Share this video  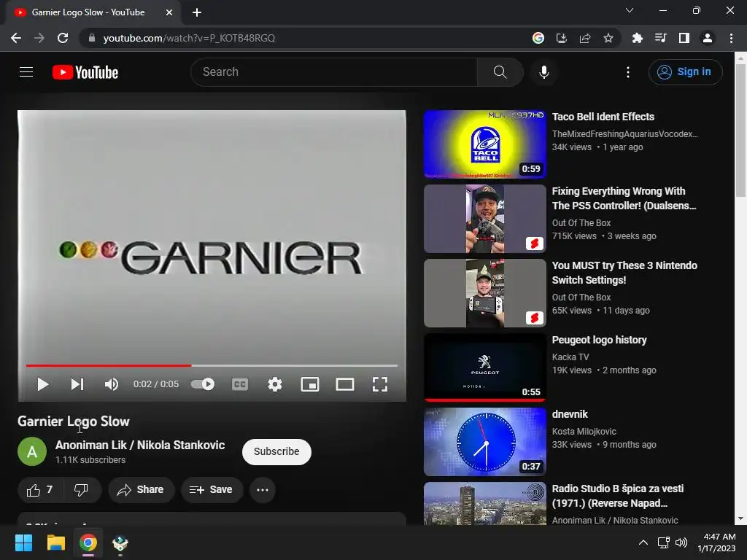pyautogui.click(x=141, y=489)
